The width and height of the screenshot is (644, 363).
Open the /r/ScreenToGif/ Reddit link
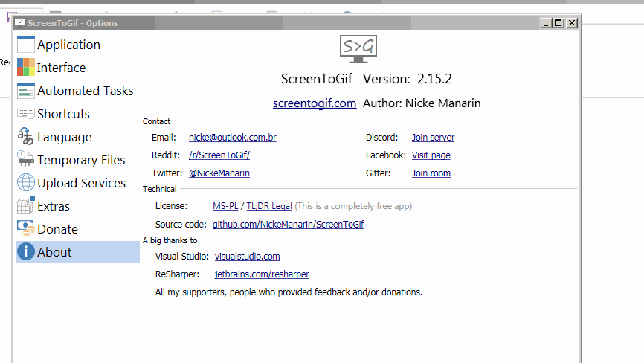[219, 155]
